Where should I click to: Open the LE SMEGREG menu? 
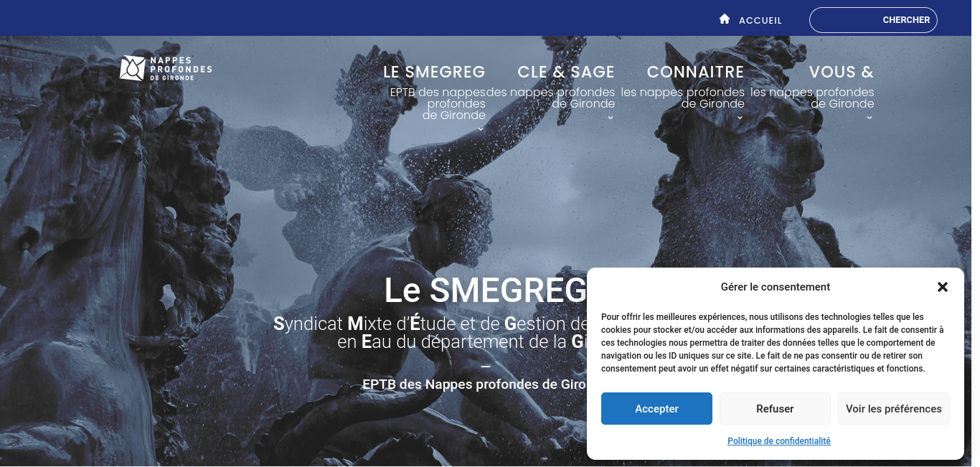tap(434, 72)
